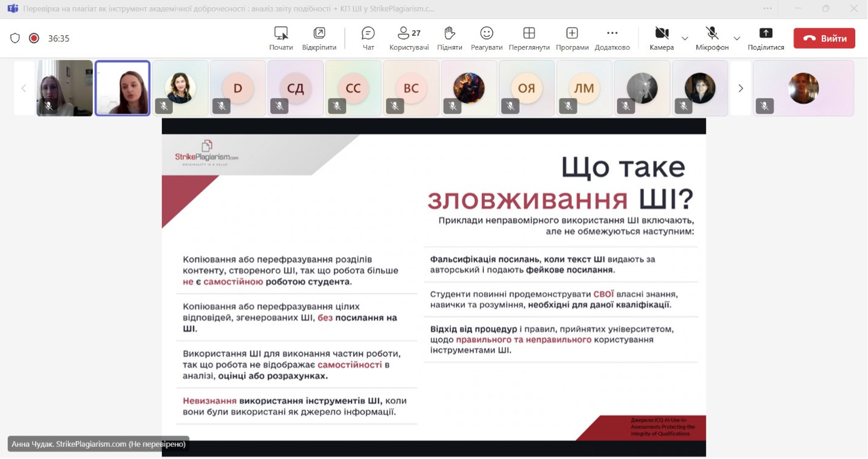Click the meeting timer 36:35
Image resolution: width=868 pixels, height=459 pixels.
point(59,38)
